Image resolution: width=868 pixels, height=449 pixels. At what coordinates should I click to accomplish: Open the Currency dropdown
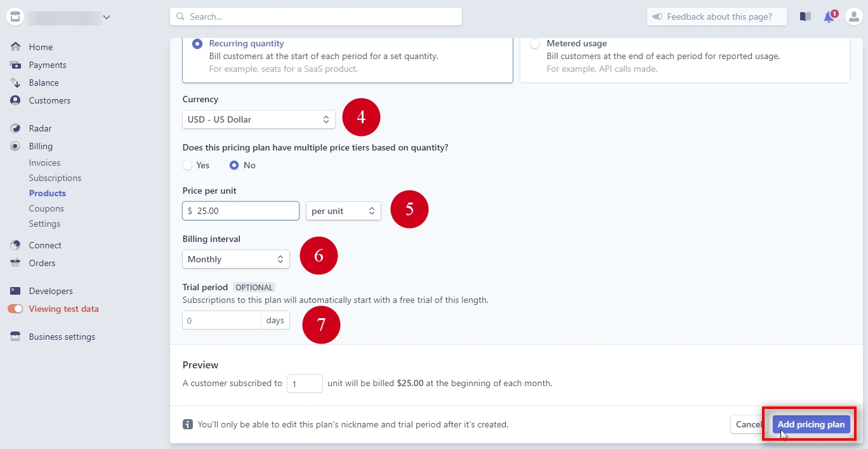pos(258,119)
